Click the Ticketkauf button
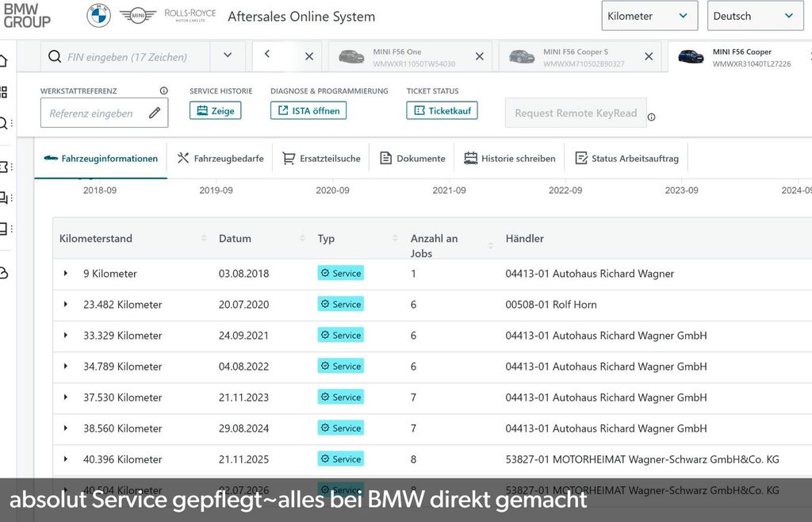The height and width of the screenshot is (522, 812). click(442, 110)
